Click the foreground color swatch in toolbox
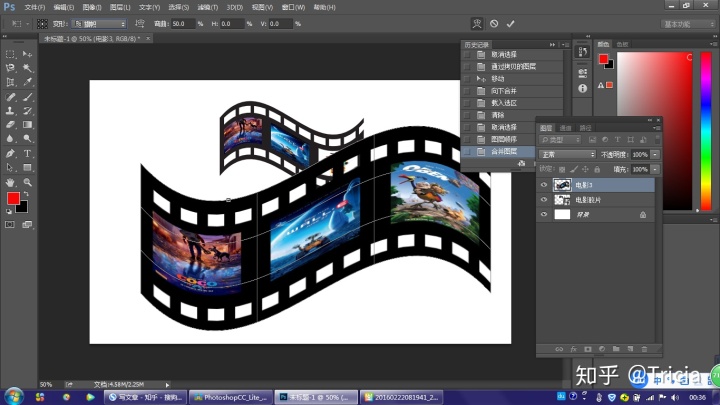 [x=13, y=198]
